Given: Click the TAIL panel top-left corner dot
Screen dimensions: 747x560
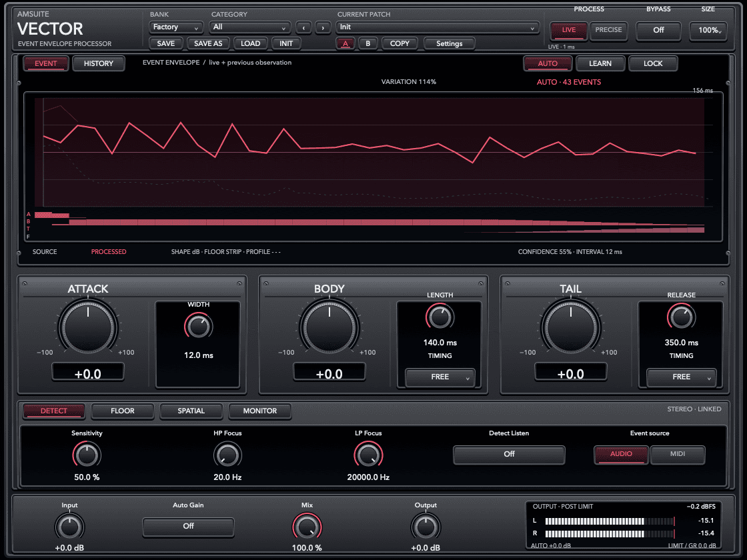Looking at the screenshot, I should [x=508, y=284].
